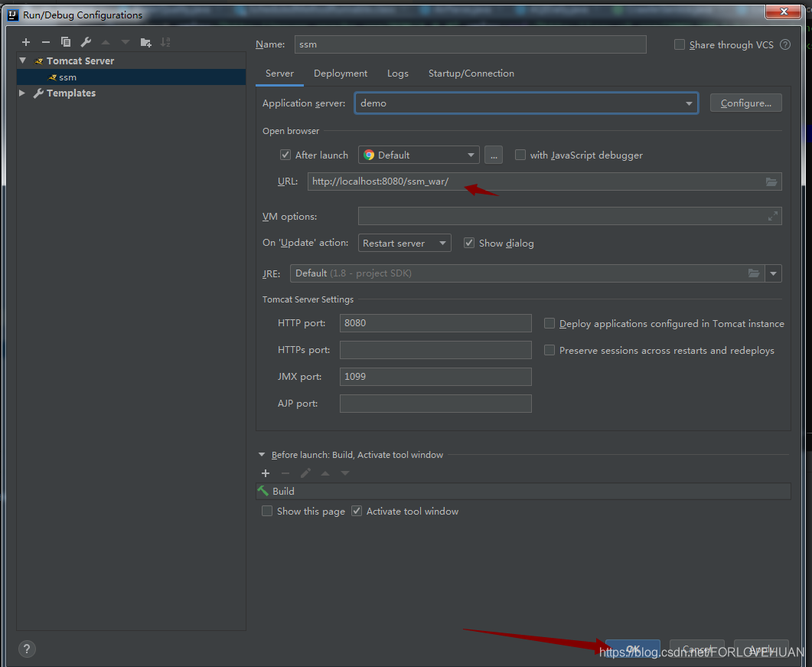Check Show this page option

tap(267, 512)
